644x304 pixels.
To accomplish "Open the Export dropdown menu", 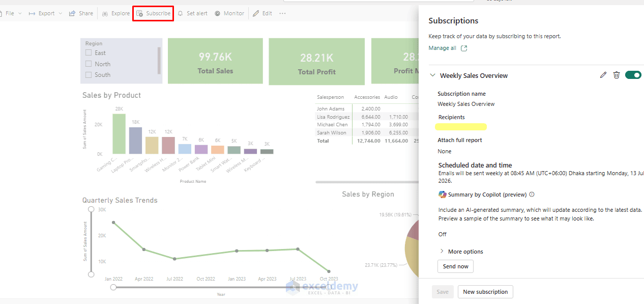I will pyautogui.click(x=46, y=13).
